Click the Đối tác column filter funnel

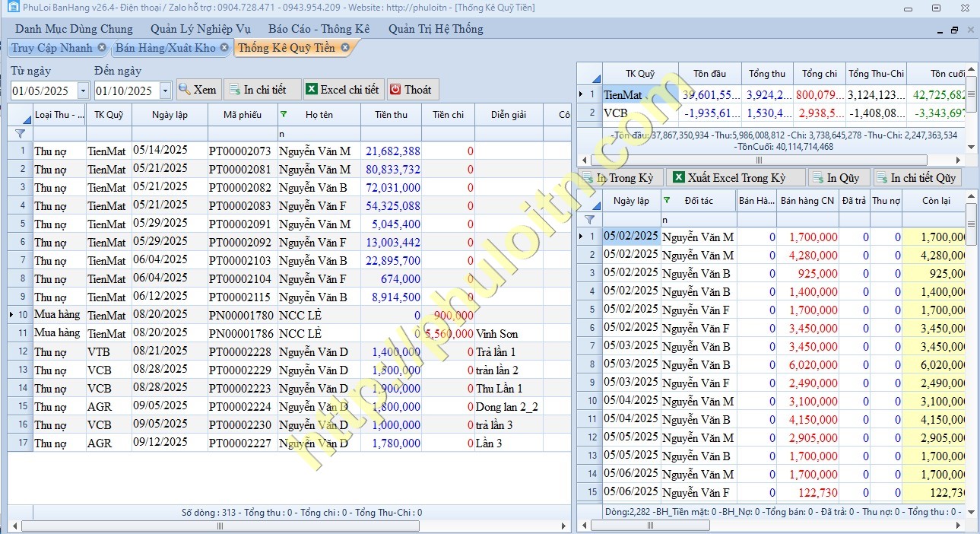tap(668, 201)
